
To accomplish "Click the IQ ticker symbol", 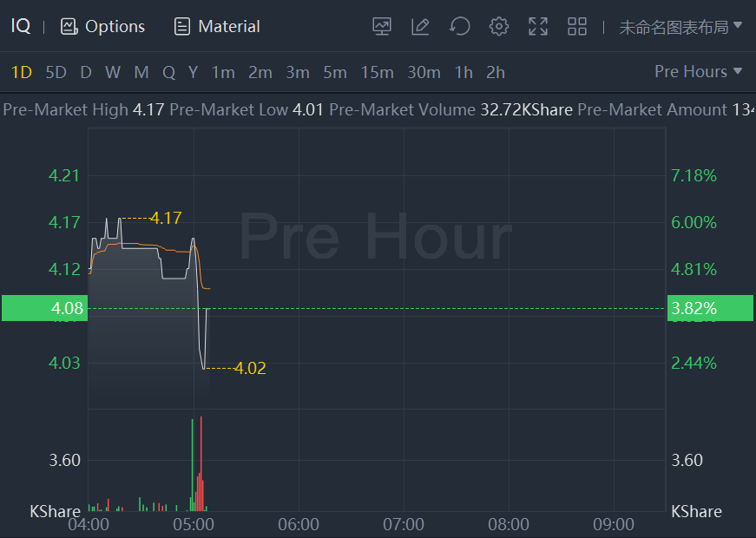I will (21, 27).
